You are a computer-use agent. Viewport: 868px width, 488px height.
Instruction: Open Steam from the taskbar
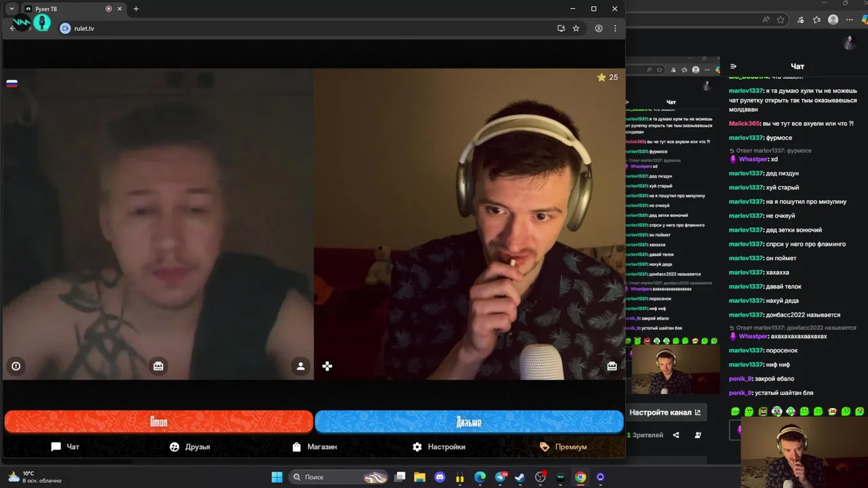tap(520, 477)
